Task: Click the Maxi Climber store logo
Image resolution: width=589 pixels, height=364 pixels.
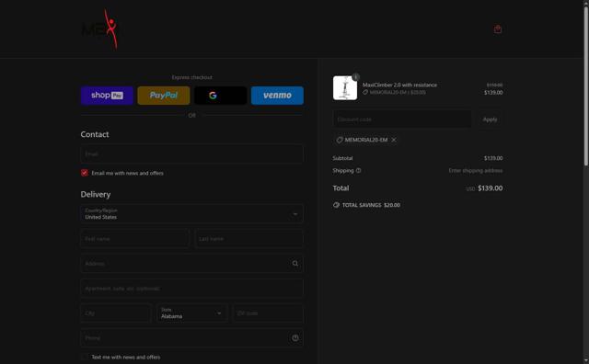Action: 100,29
